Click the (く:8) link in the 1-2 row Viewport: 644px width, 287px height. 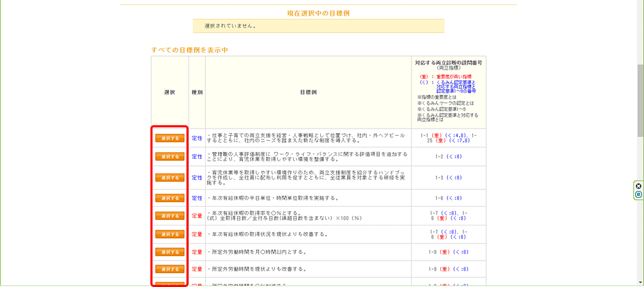click(x=454, y=156)
